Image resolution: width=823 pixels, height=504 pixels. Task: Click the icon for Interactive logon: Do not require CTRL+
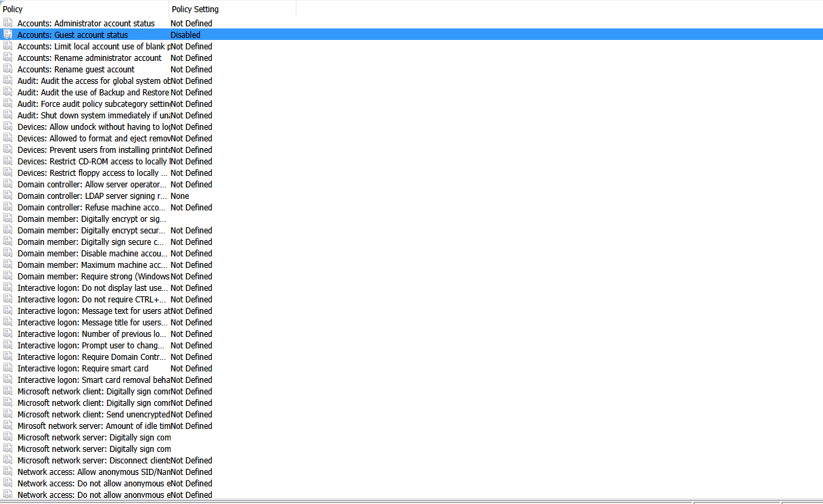click(7, 299)
